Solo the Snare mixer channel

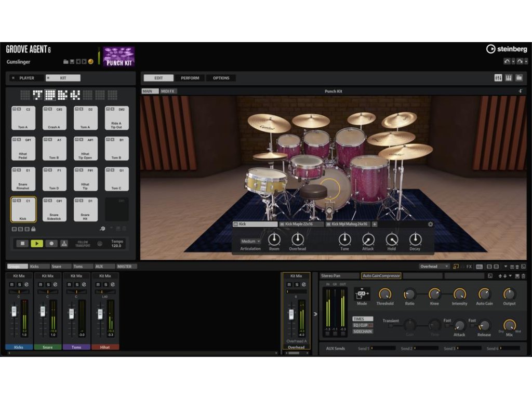[48, 284]
